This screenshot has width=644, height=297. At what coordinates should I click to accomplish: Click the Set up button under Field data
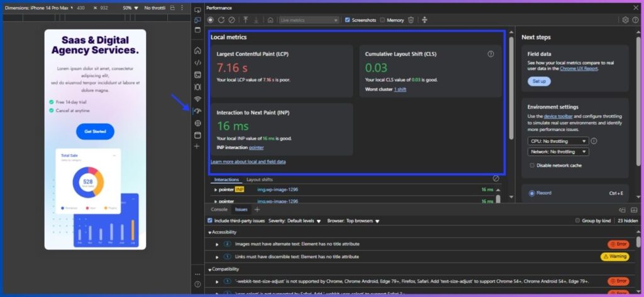point(539,81)
